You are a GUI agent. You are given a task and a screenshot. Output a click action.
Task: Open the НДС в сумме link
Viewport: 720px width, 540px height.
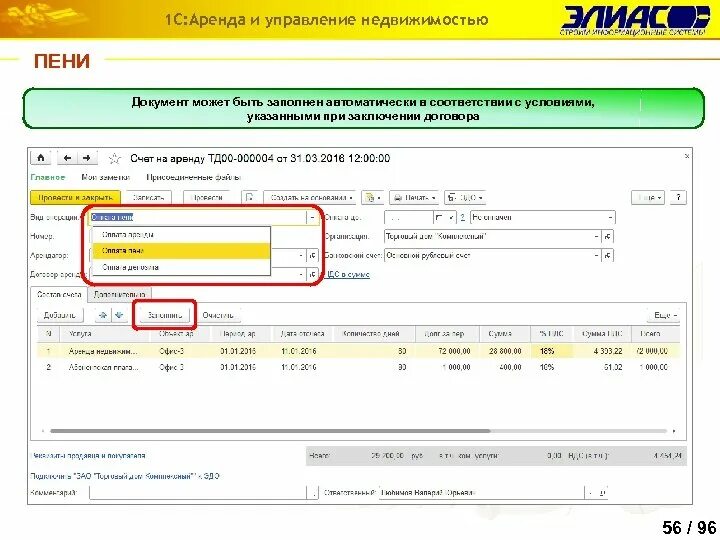click(348, 275)
